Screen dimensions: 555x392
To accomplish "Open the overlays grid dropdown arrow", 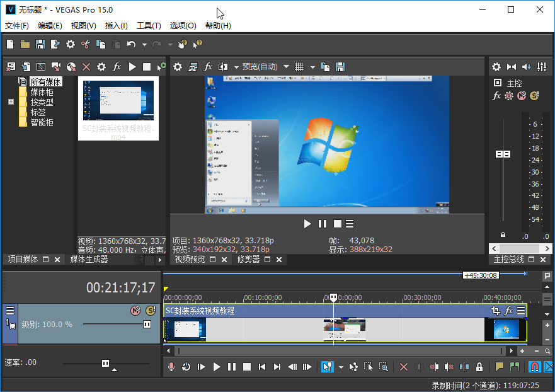I will point(312,67).
